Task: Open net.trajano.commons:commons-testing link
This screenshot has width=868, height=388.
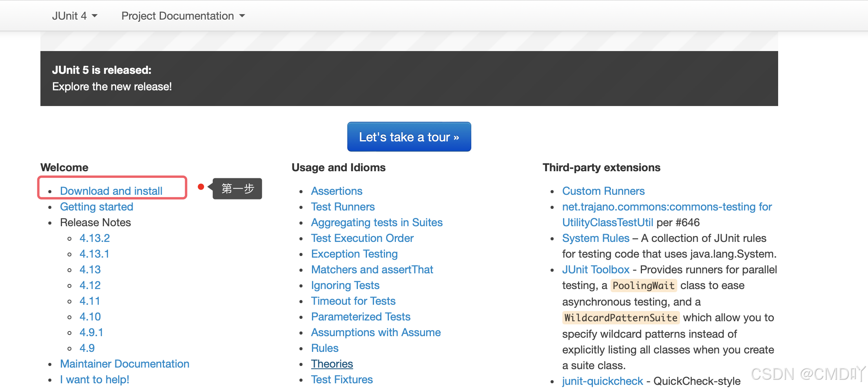Action: pos(667,207)
